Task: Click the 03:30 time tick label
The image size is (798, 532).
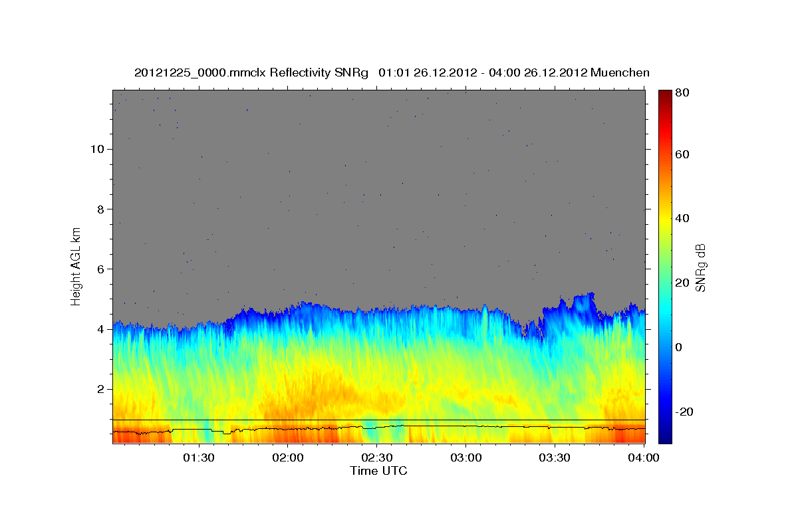Action: [x=555, y=458]
